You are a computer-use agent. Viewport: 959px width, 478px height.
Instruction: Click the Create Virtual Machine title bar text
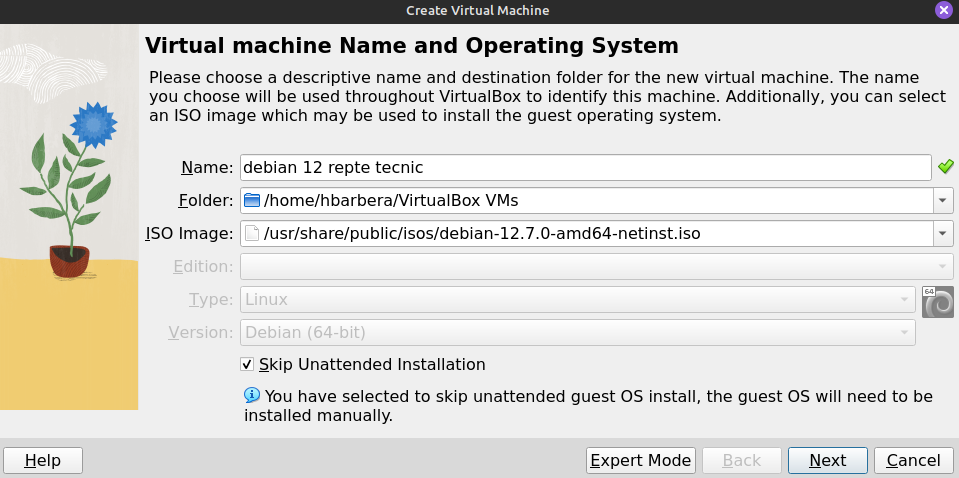pos(478,10)
